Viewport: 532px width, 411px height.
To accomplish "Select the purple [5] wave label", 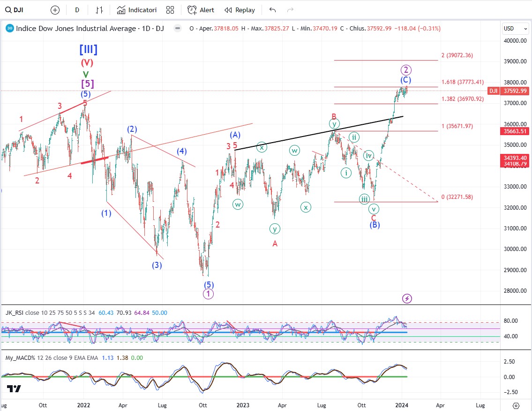I will [87, 84].
